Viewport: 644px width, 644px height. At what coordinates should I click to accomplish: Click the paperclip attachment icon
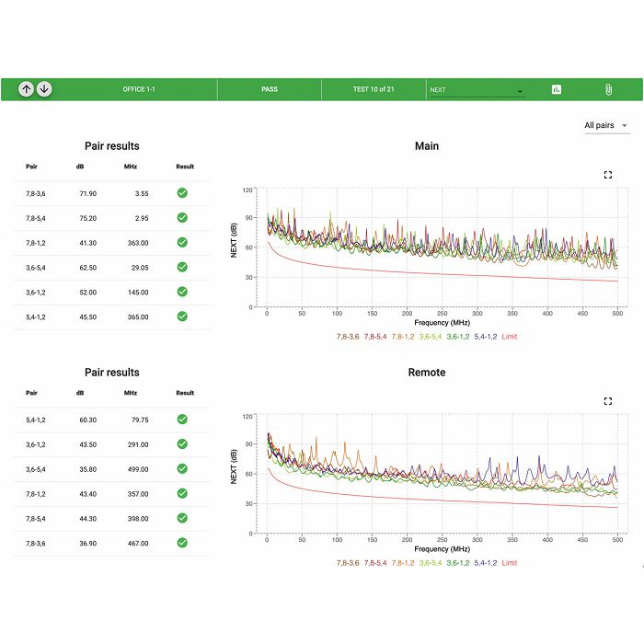click(608, 89)
